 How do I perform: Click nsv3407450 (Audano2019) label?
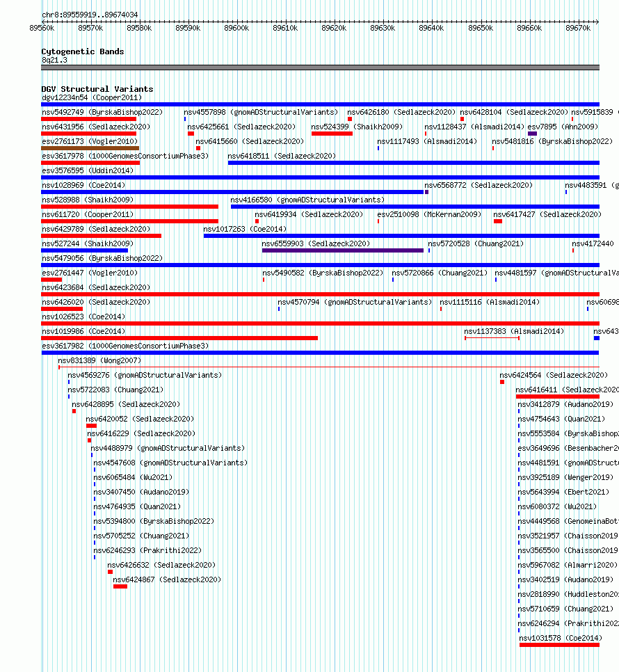pos(141,491)
